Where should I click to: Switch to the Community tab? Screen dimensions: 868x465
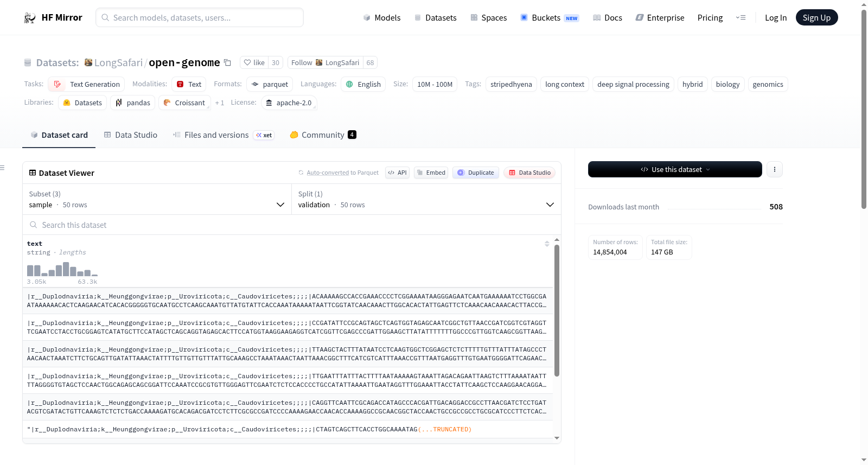pos(323,135)
